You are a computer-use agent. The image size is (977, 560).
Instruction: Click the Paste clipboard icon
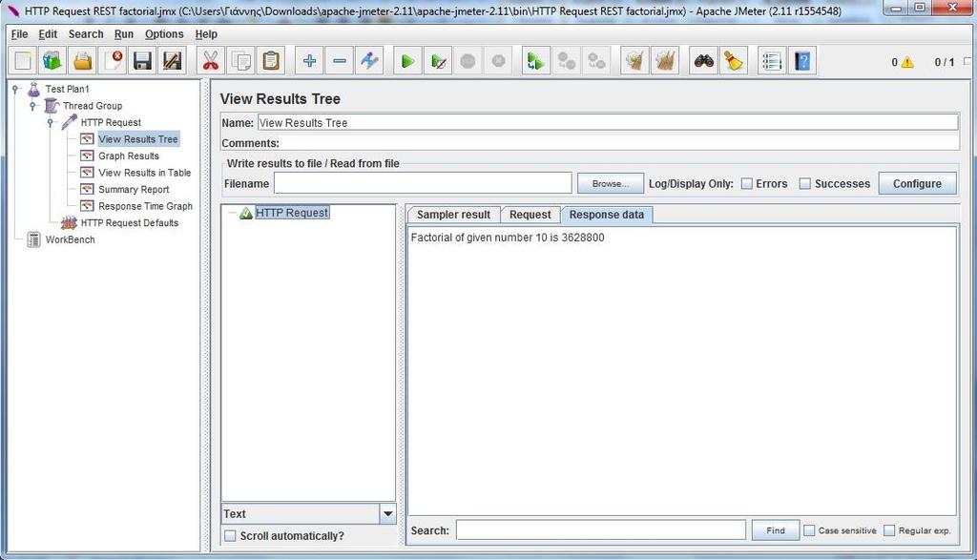pyautogui.click(x=271, y=61)
